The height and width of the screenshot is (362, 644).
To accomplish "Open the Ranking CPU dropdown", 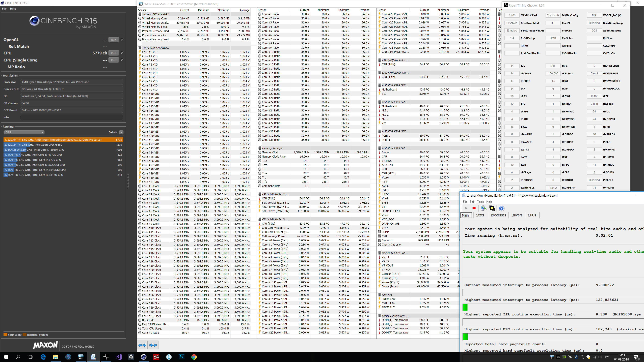I will [x=24, y=132].
